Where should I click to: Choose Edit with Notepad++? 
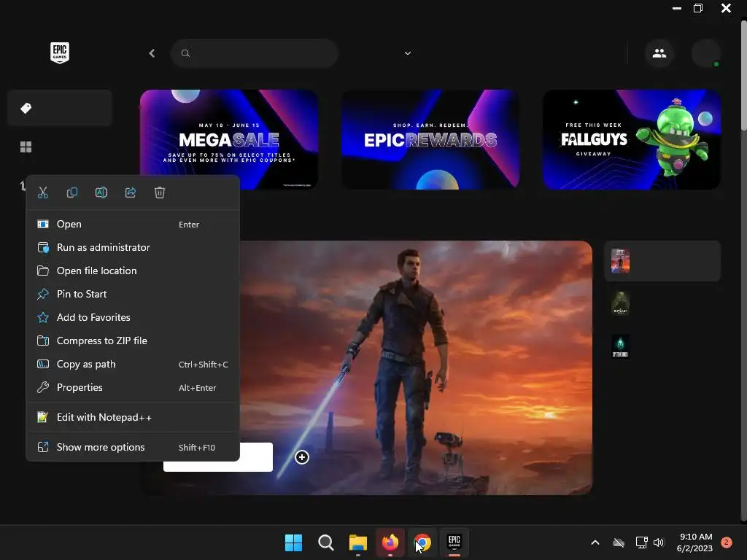point(133,417)
